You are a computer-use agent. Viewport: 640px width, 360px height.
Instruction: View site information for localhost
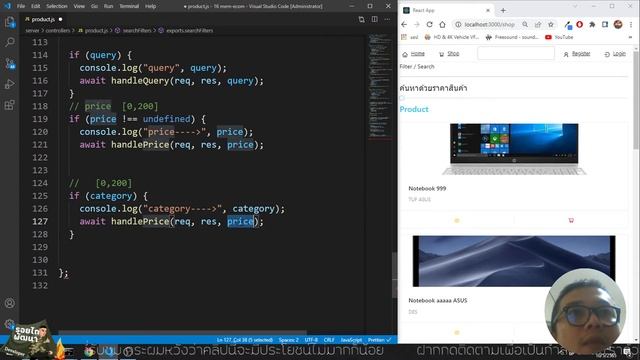458,24
